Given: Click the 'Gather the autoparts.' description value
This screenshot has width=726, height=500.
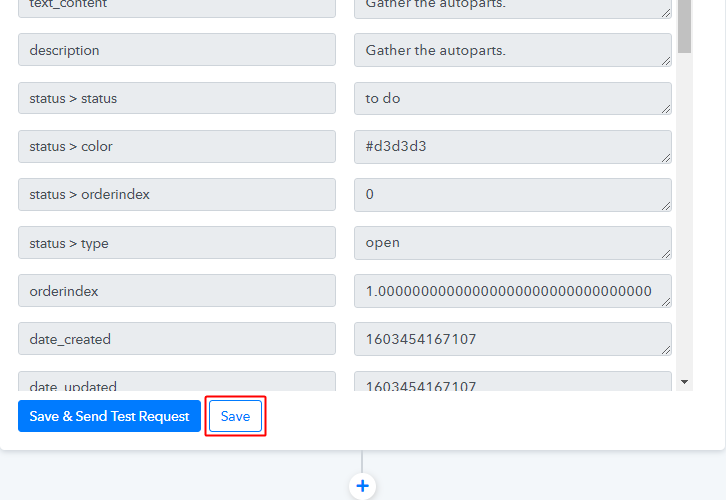Looking at the screenshot, I should pyautogui.click(x=513, y=50).
